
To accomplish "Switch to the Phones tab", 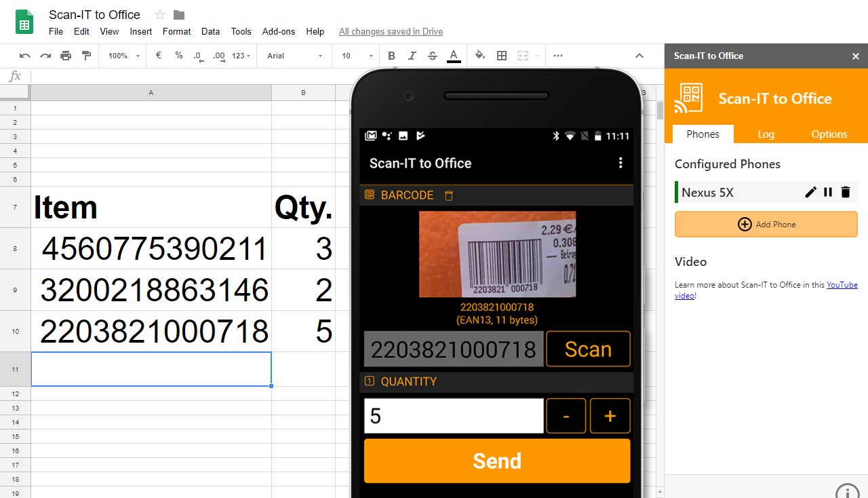I will 703,134.
